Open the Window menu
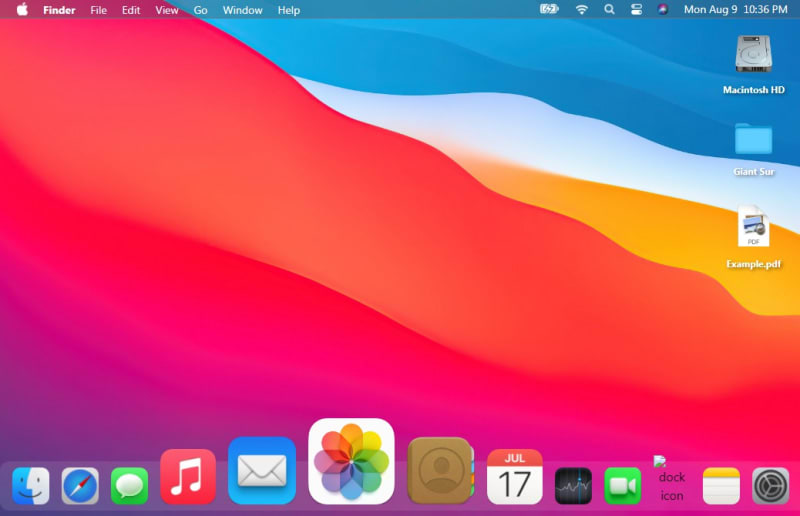The image size is (800, 516). 242,10
